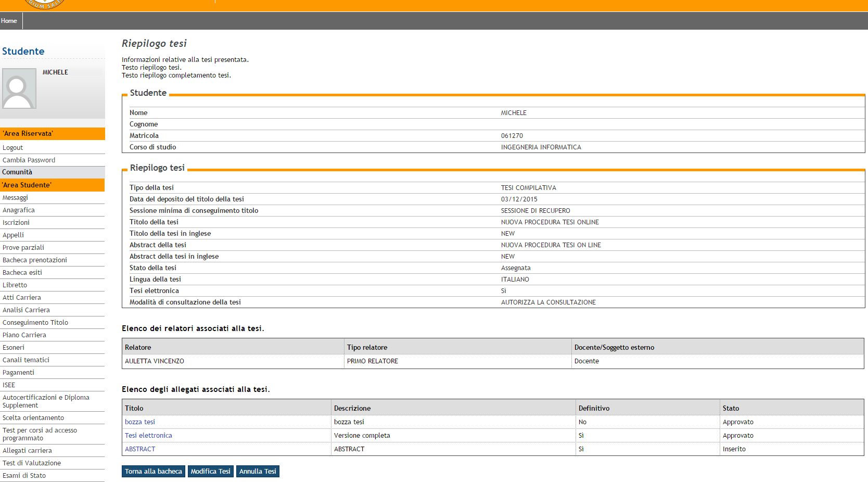The width and height of the screenshot is (868, 482).
Task: Click 'INGEGNERIA INFORMATICA' course value
Action: 541,147
